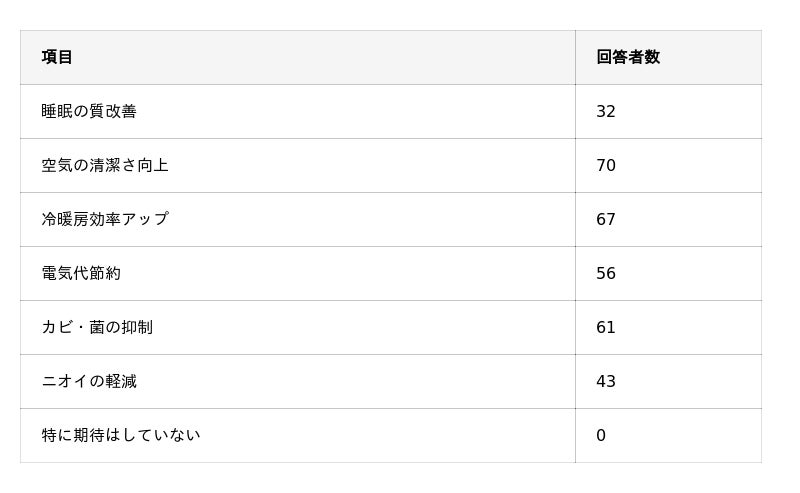Click the text label 冷暖房効率アップ
Image resolution: width=800 pixels, height=493 pixels.
point(105,219)
